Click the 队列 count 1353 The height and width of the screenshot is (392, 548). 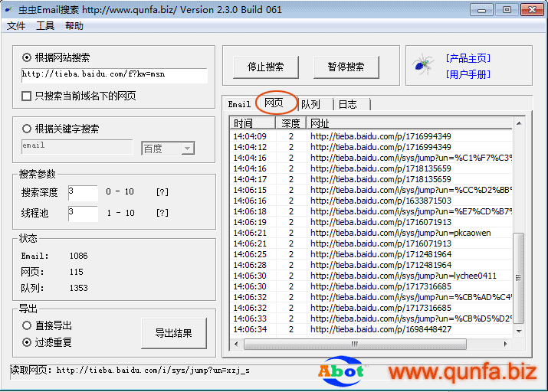[79, 288]
